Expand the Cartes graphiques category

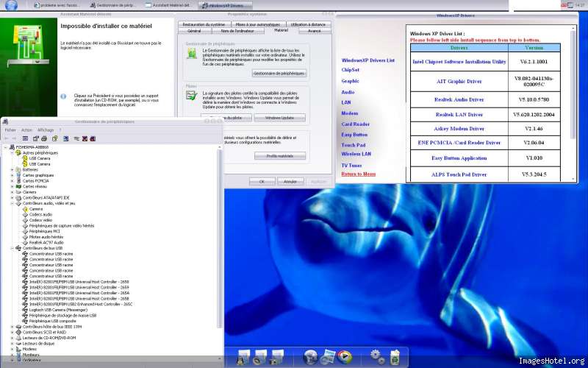[12, 175]
